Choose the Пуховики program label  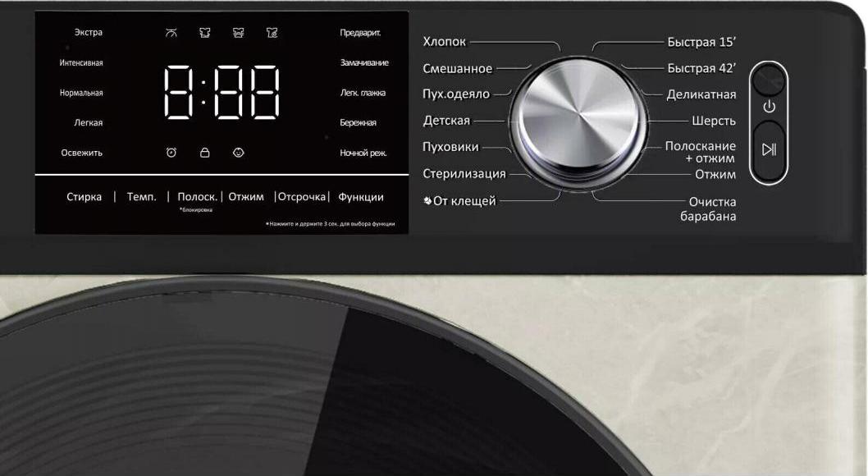pyautogui.click(x=450, y=147)
